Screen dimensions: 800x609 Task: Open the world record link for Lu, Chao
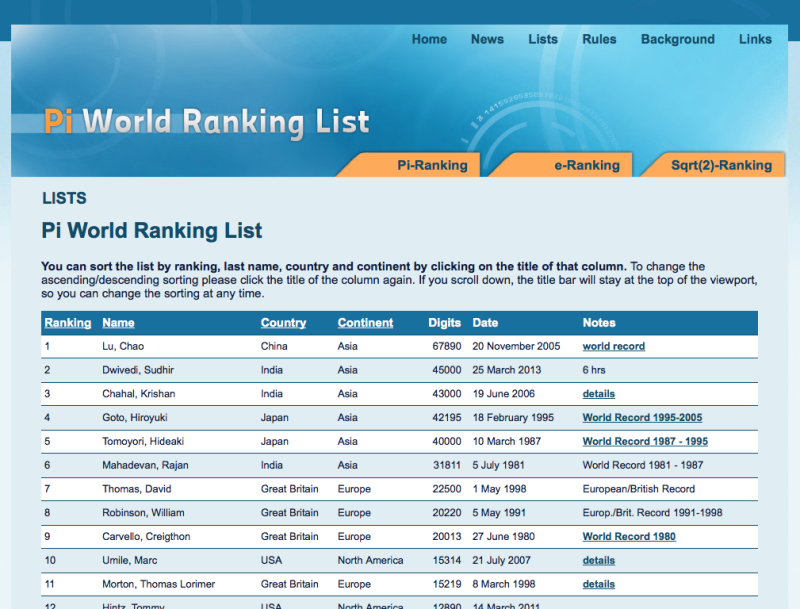click(x=613, y=346)
